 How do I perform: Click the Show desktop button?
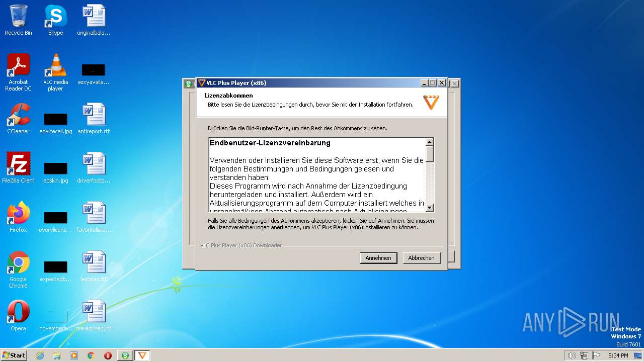tap(638, 355)
